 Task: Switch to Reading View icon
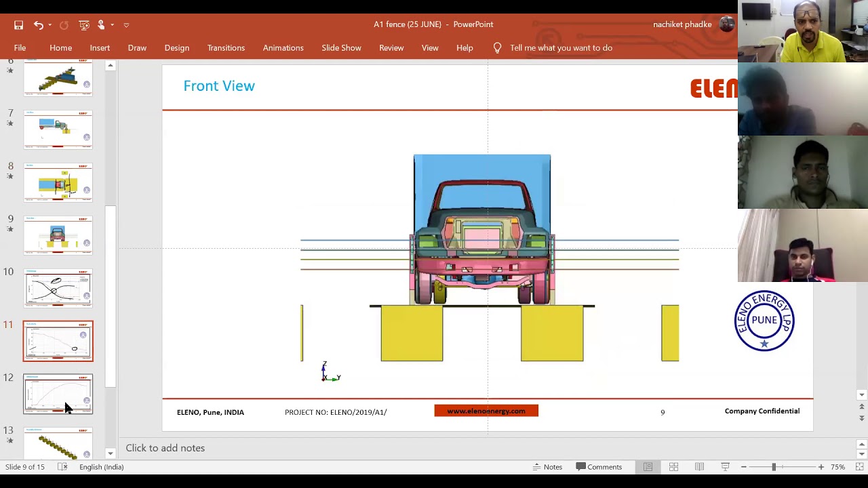[699, 467]
